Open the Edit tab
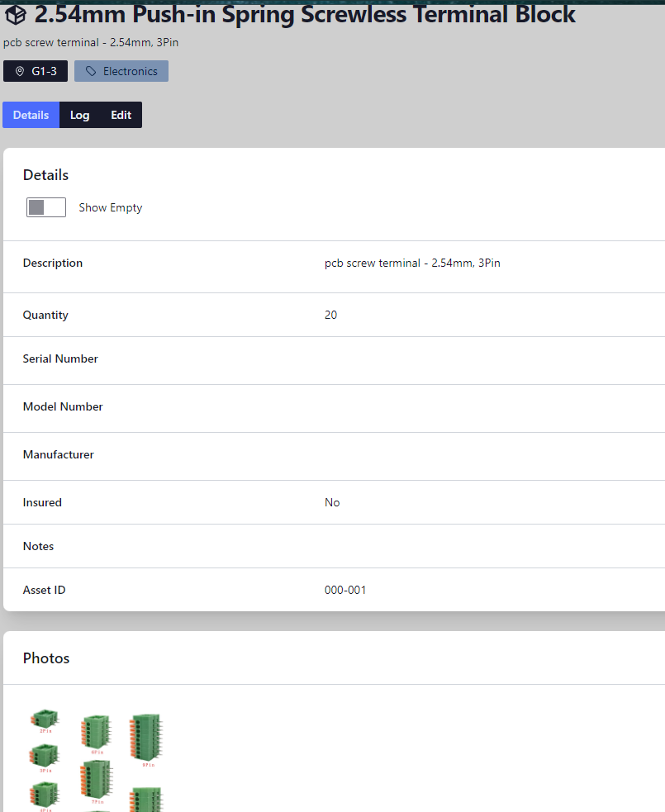This screenshot has width=665, height=812. (121, 115)
